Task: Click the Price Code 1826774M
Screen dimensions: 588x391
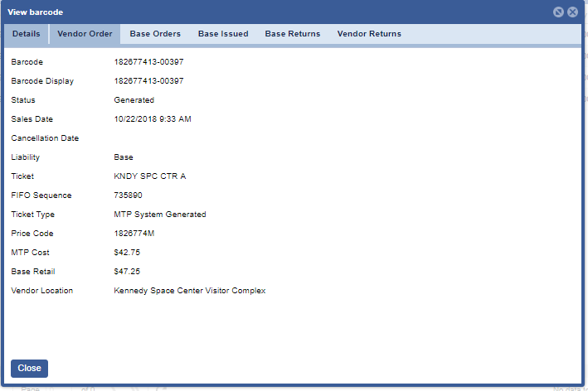Action: [134, 234]
